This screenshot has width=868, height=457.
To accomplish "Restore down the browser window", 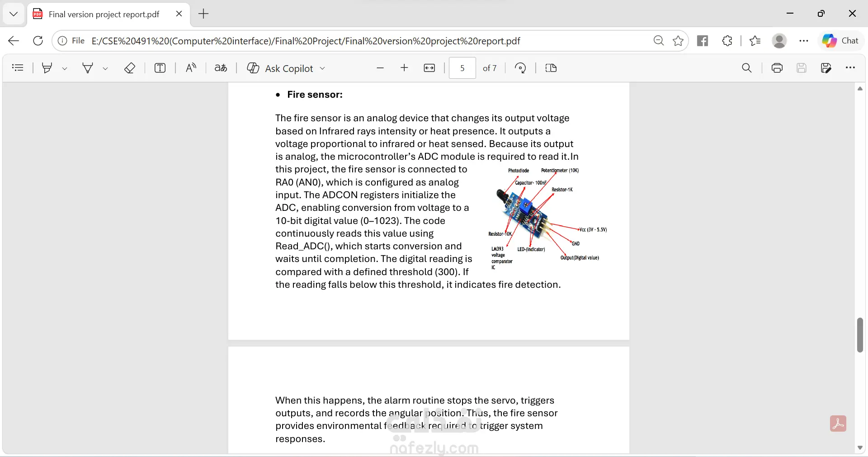I will [821, 14].
